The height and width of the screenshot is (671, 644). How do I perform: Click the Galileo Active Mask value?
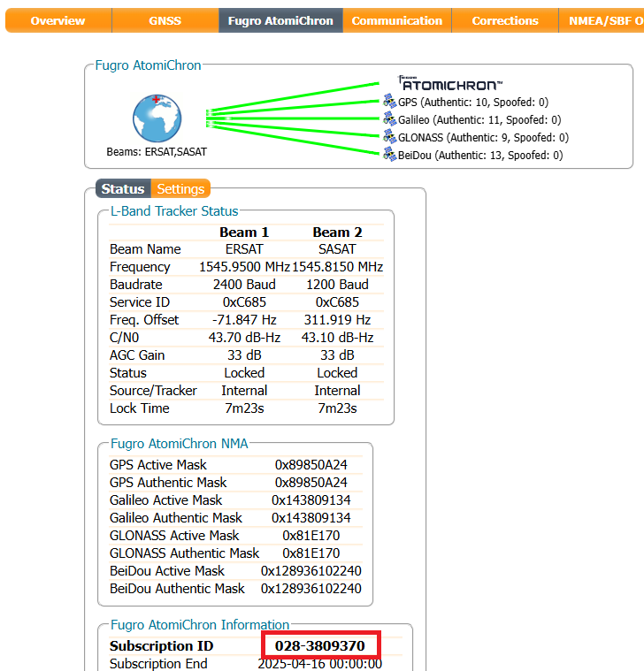pyautogui.click(x=311, y=500)
